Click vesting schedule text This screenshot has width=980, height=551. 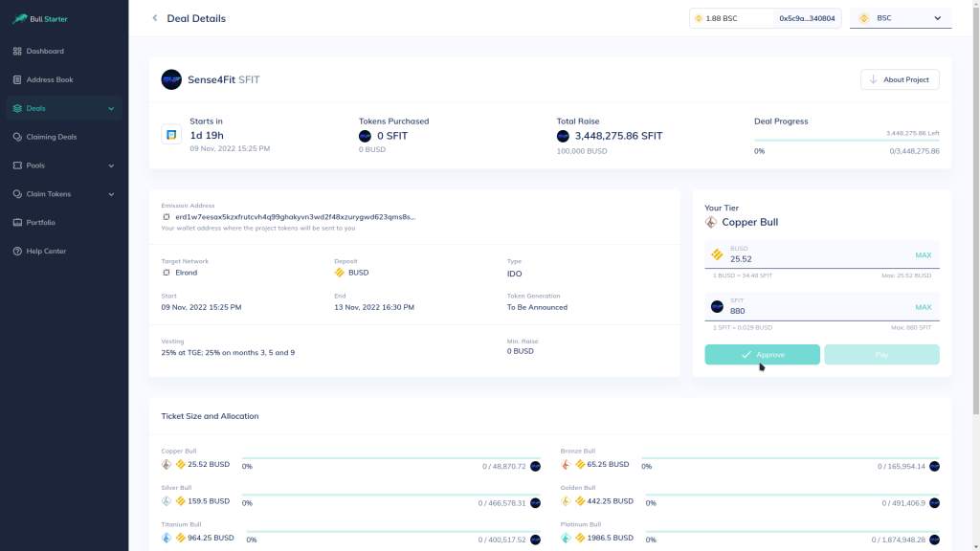pyautogui.click(x=228, y=352)
